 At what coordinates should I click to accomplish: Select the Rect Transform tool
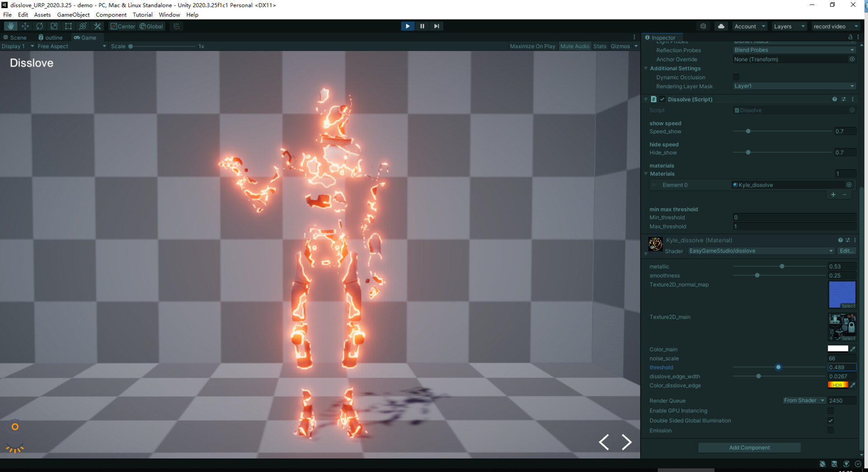coord(68,26)
